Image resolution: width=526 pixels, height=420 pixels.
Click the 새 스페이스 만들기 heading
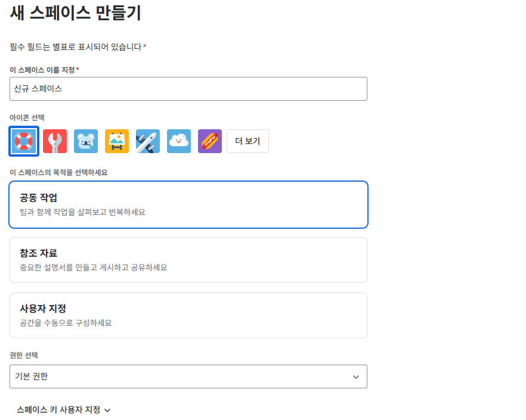click(76, 13)
